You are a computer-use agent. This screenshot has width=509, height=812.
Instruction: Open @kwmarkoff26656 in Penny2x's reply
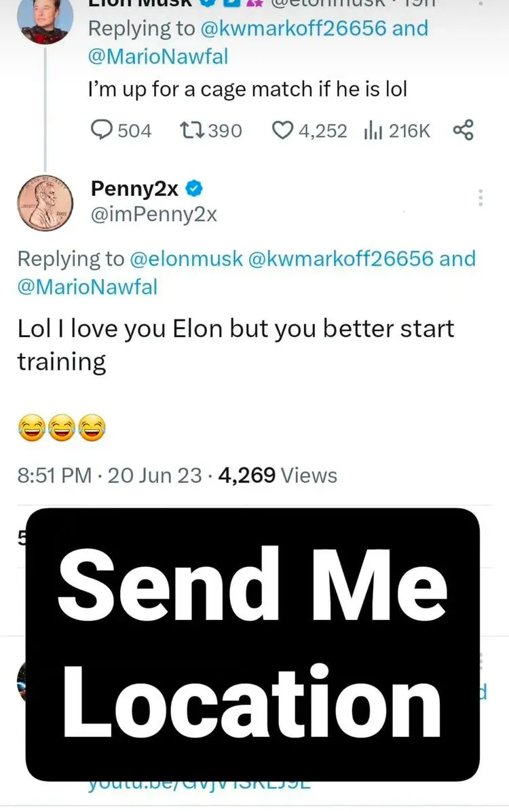341,258
